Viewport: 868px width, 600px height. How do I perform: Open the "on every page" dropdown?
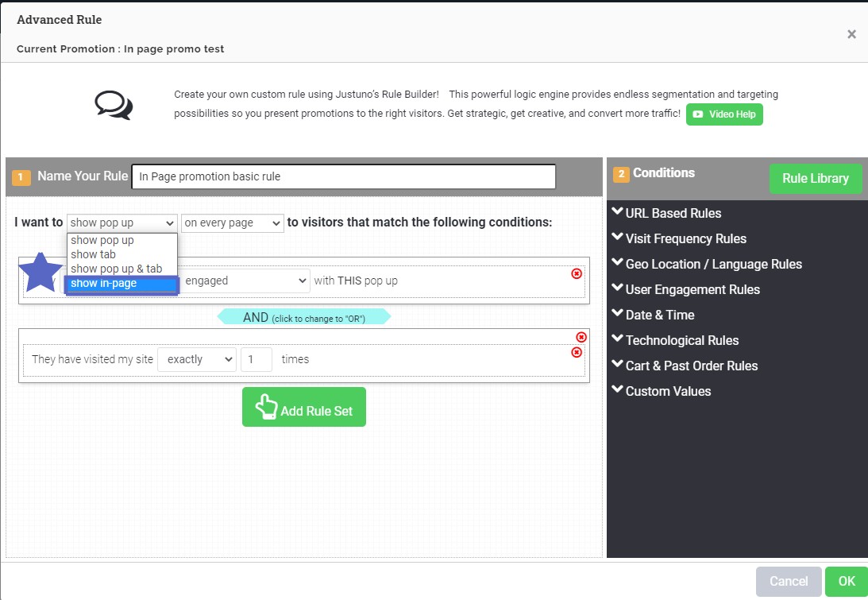(232, 223)
